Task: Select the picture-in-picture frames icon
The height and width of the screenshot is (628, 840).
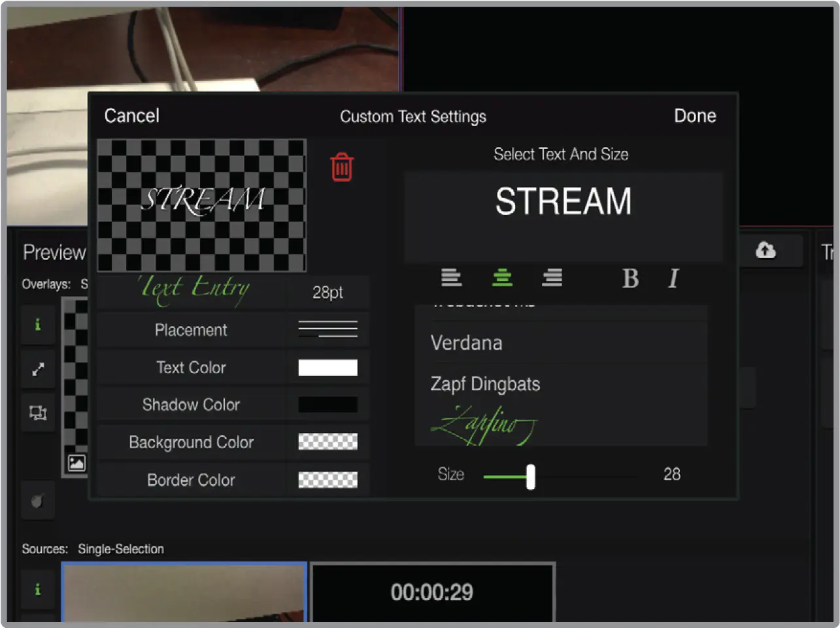Action: (x=37, y=413)
